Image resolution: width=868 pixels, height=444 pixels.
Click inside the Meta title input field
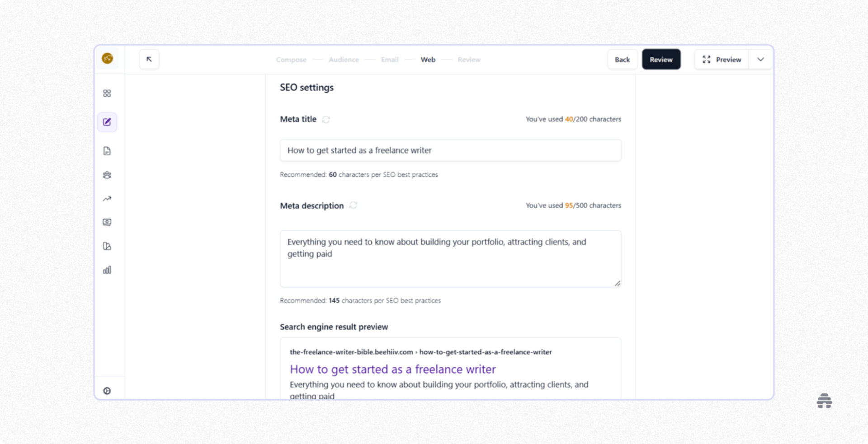(450, 150)
